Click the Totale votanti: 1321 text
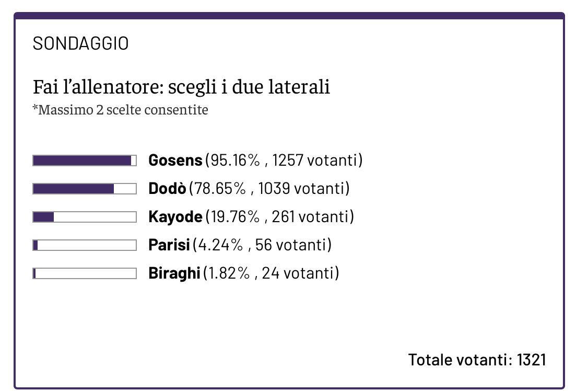Viewport: 588px width, 391px height. (477, 360)
